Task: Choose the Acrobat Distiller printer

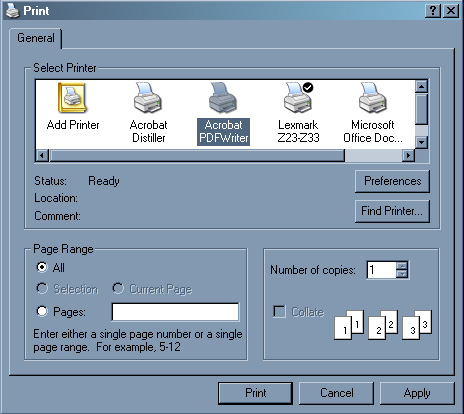Action: coord(148,99)
